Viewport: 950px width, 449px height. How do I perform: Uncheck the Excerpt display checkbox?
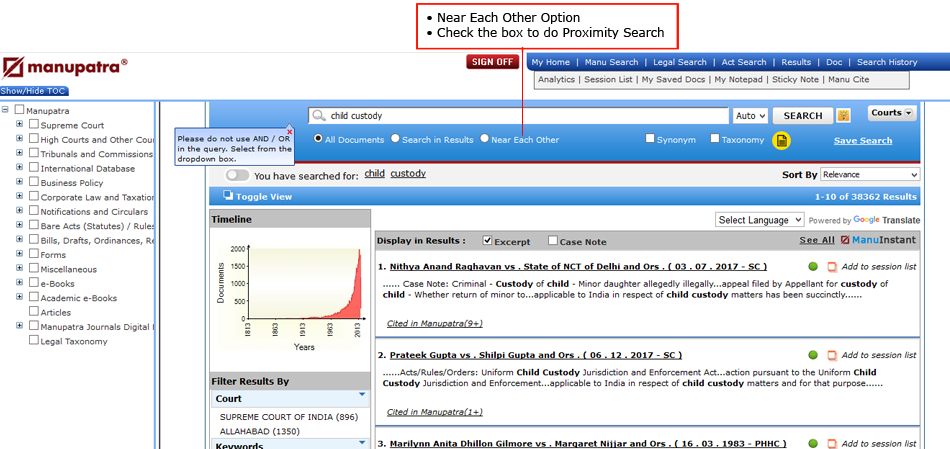487,241
